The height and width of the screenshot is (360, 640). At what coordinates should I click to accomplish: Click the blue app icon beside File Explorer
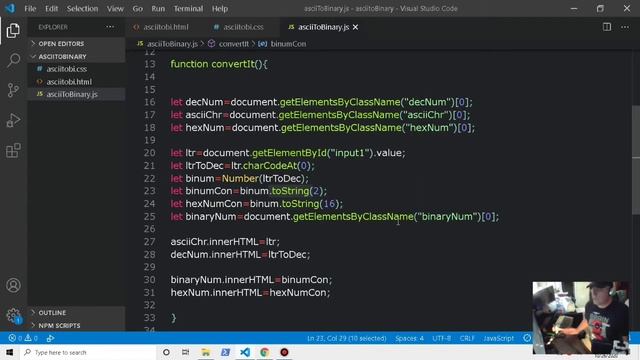pos(225,352)
